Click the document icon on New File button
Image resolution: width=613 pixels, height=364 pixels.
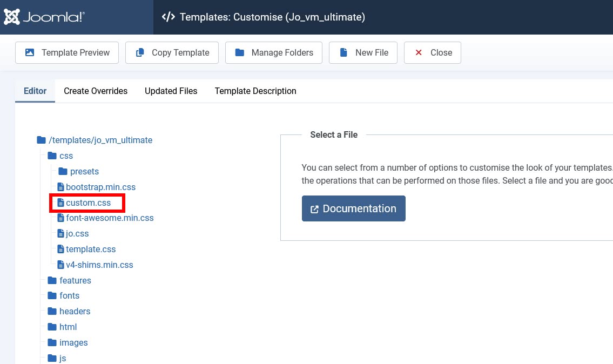pyautogui.click(x=343, y=52)
